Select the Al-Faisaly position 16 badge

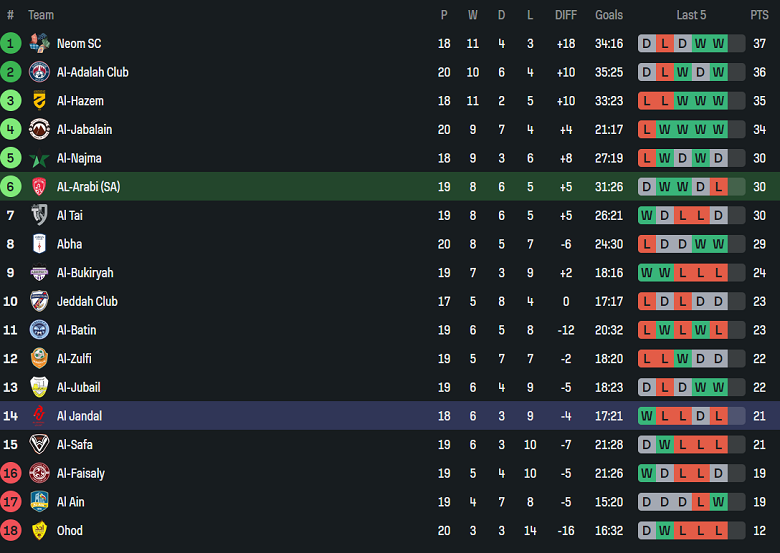tap(11, 473)
